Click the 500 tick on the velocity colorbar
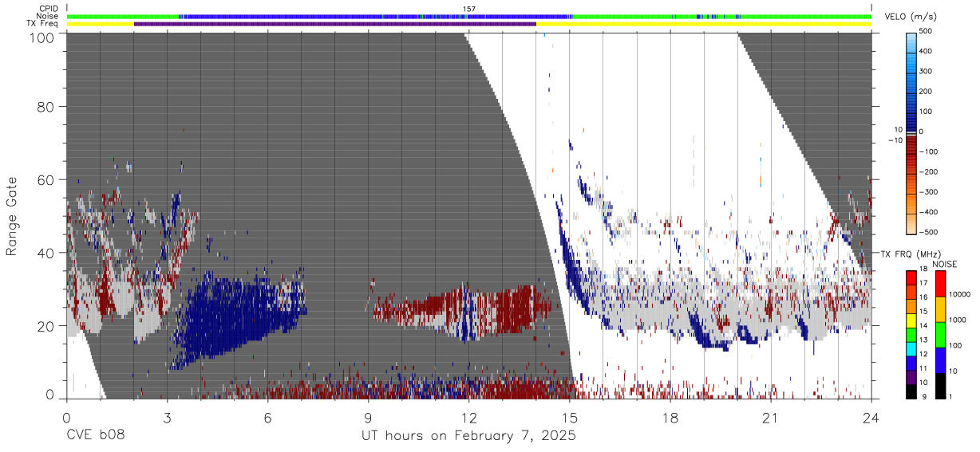The image size is (980, 452). [927, 31]
